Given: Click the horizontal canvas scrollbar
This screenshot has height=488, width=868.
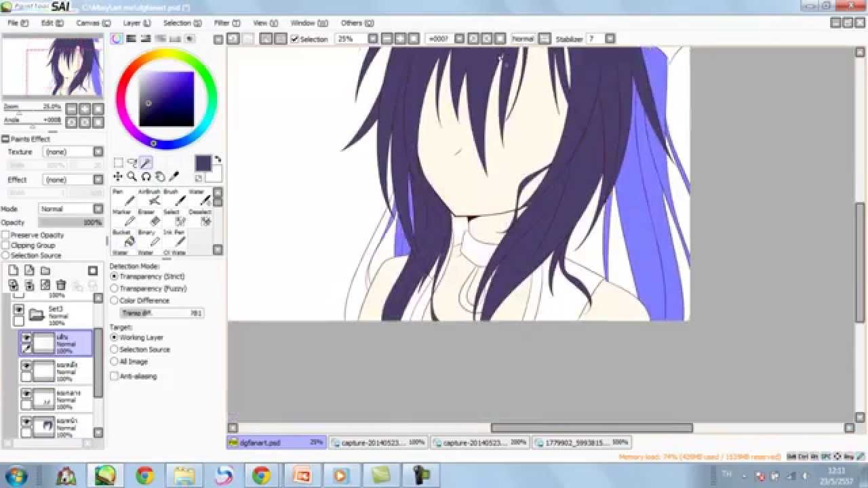Looking at the screenshot, I should 591,428.
